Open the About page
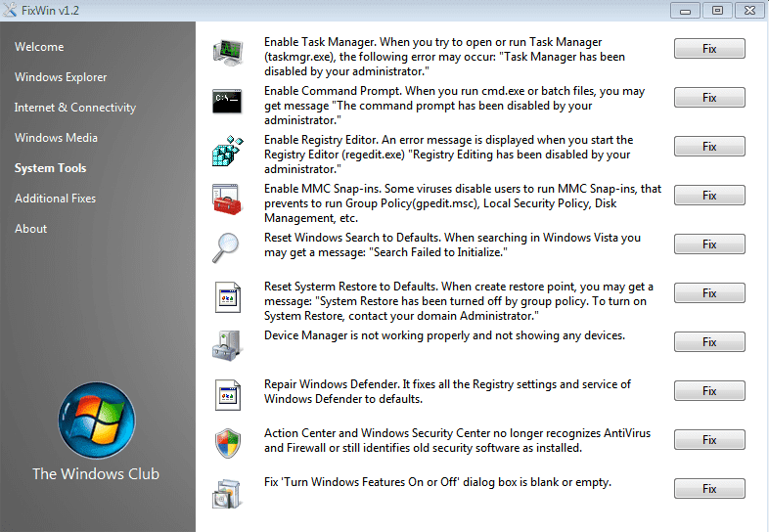The height and width of the screenshot is (532, 769). point(30,229)
